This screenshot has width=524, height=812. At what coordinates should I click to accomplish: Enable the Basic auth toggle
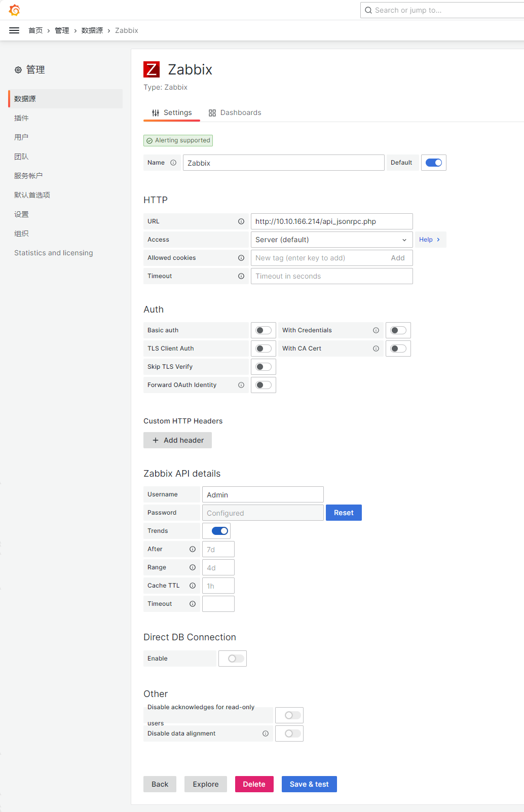[264, 330]
